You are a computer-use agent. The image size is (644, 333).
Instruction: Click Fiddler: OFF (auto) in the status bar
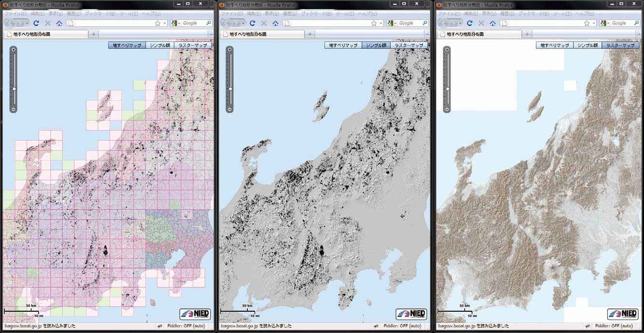(186, 326)
